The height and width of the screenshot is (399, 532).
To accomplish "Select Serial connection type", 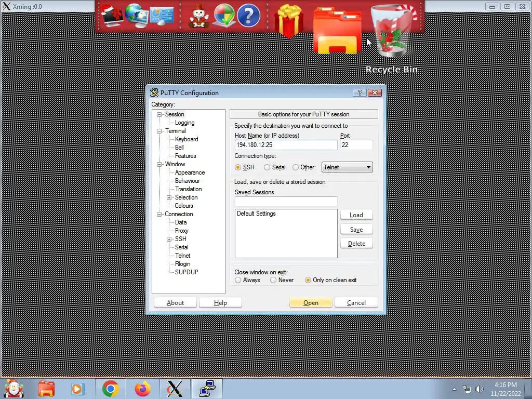I will click(267, 167).
